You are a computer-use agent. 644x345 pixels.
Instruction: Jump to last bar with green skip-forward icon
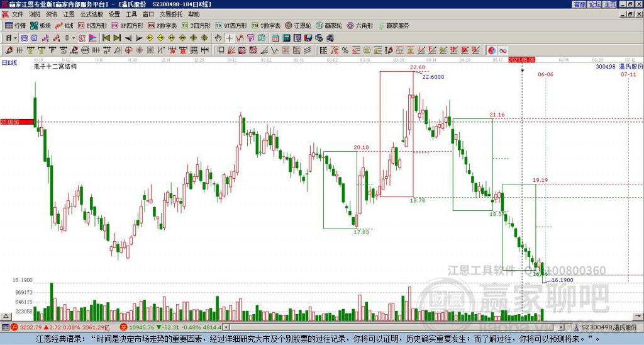(116, 38)
